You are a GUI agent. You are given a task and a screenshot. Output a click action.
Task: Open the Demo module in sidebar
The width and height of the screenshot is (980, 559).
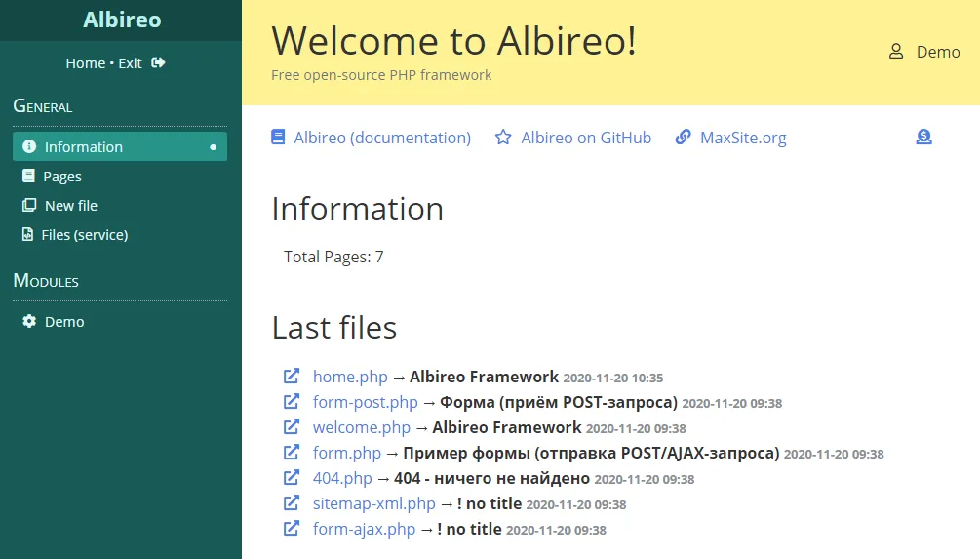(64, 322)
